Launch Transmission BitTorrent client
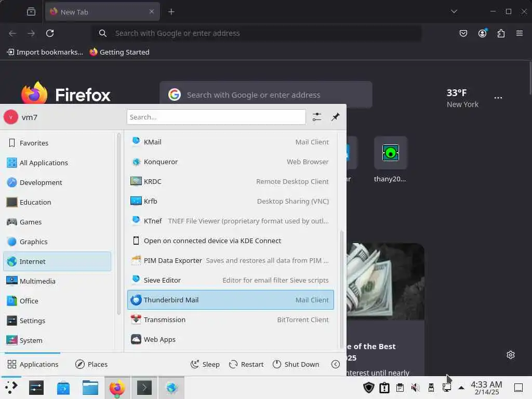Image resolution: width=532 pixels, height=399 pixels. pos(230,320)
